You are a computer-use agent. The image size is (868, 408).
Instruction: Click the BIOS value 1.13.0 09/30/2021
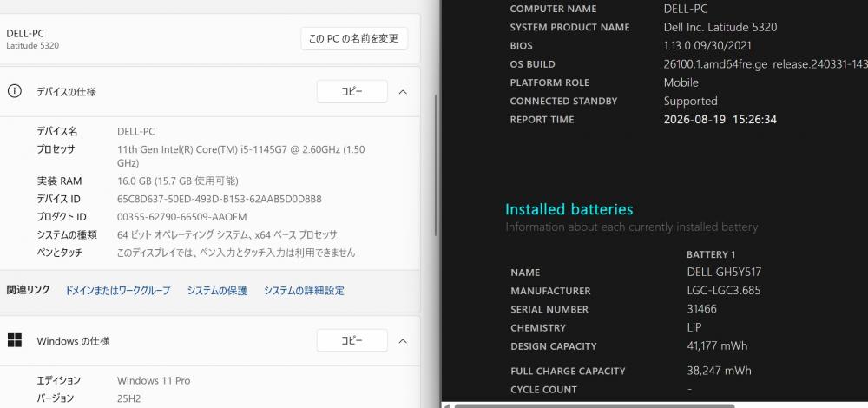click(x=707, y=45)
